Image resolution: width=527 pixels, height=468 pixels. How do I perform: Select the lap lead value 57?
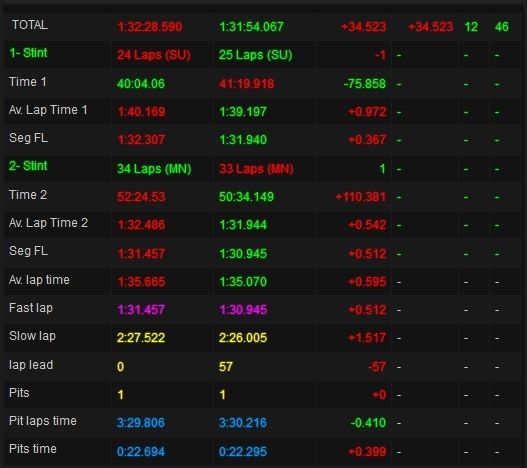(226, 366)
